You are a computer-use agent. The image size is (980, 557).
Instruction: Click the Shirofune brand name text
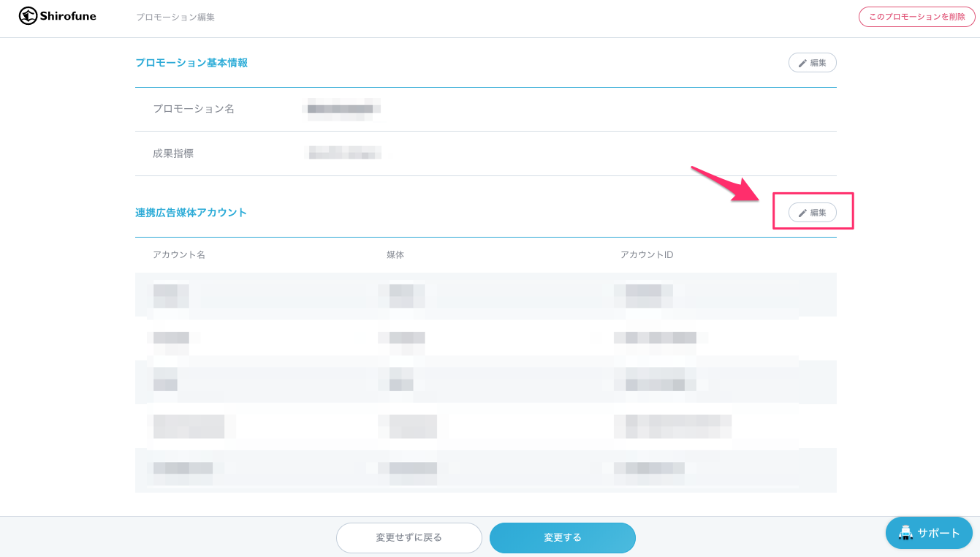(68, 16)
